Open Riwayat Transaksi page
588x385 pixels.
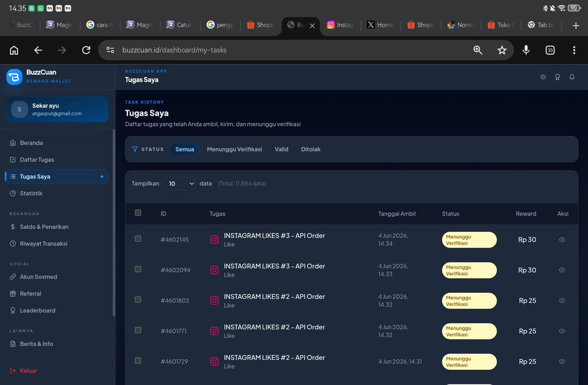click(56, 243)
